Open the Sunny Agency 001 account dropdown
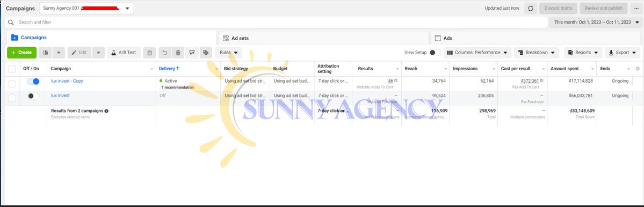644x207 pixels. click(86, 8)
